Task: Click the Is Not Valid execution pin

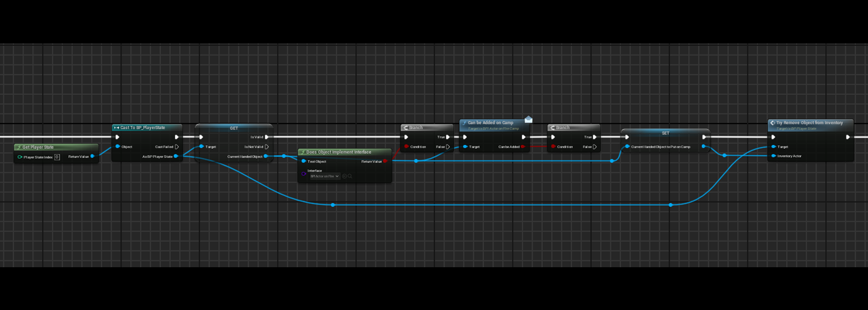Action: click(x=267, y=147)
